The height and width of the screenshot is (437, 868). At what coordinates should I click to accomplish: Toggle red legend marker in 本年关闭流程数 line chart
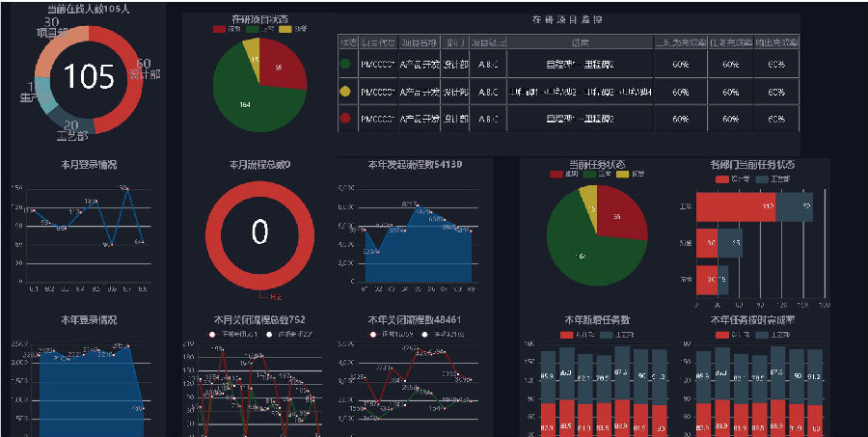[x=374, y=335]
